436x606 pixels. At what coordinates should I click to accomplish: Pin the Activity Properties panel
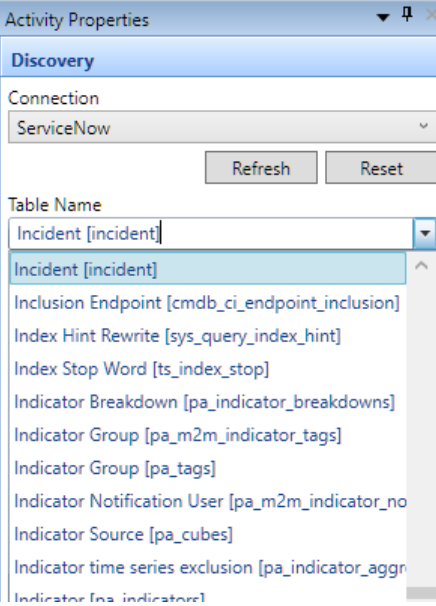tap(407, 15)
